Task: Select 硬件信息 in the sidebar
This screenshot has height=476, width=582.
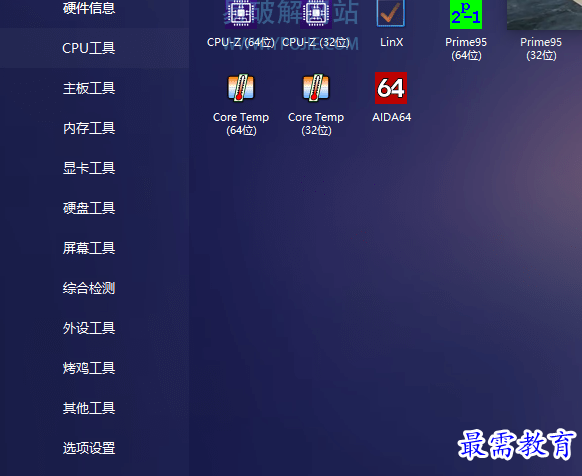Action: (89, 8)
